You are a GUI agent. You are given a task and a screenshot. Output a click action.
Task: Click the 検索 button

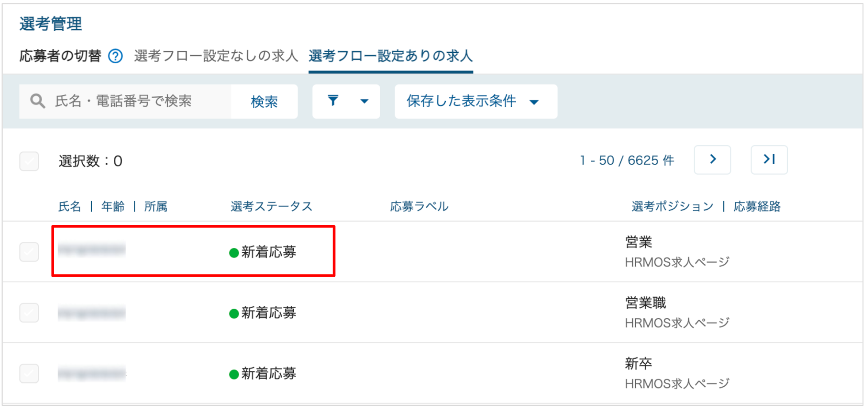click(x=264, y=101)
